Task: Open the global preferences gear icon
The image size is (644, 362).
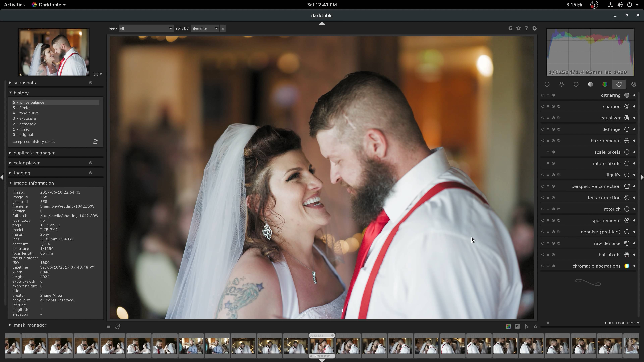Action: [534, 28]
